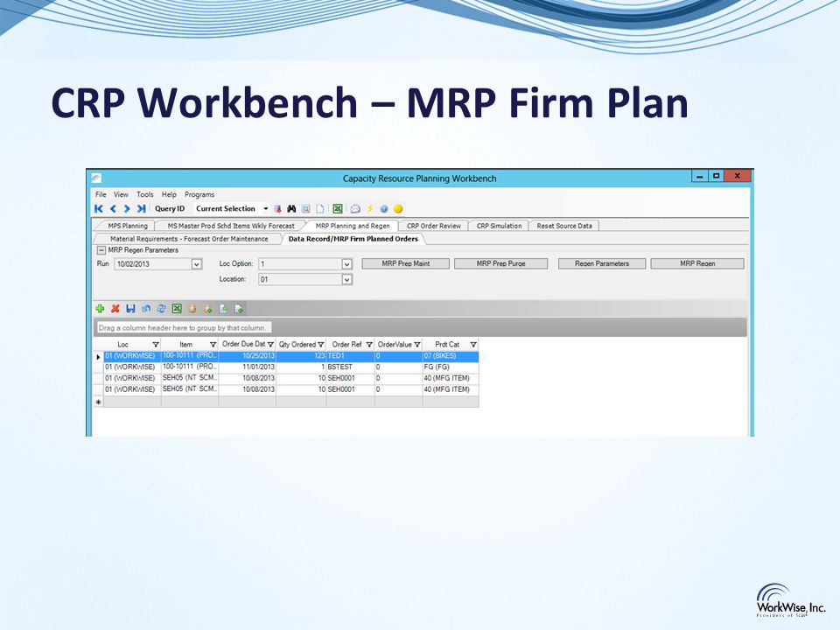
Task: Click the copy-window icon left of page icon
Action: pos(306,209)
